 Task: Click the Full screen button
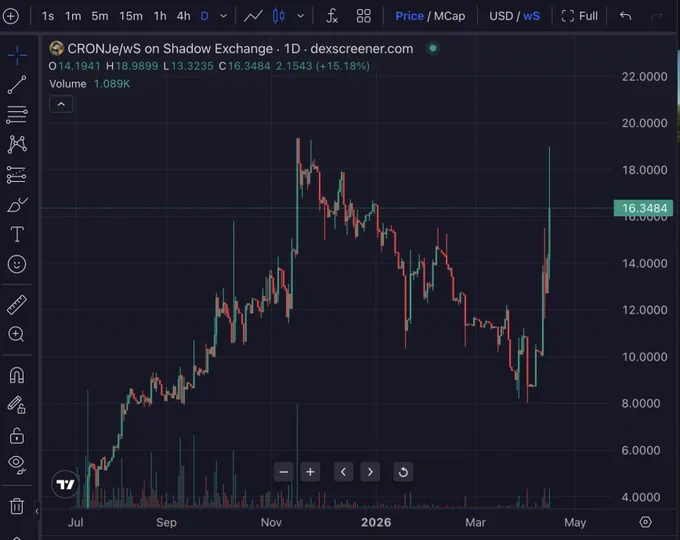point(579,16)
